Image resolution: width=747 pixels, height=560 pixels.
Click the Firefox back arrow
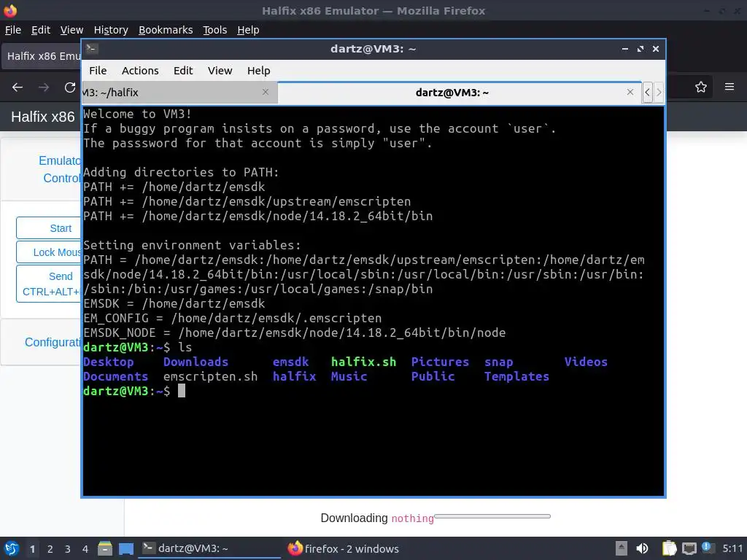pyautogui.click(x=18, y=87)
